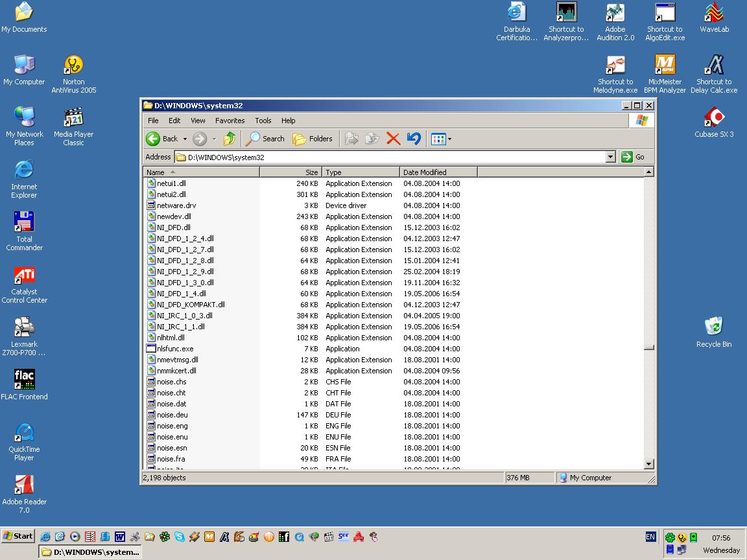
Task: Open Back button history dropdown arrow
Action: pos(185,139)
